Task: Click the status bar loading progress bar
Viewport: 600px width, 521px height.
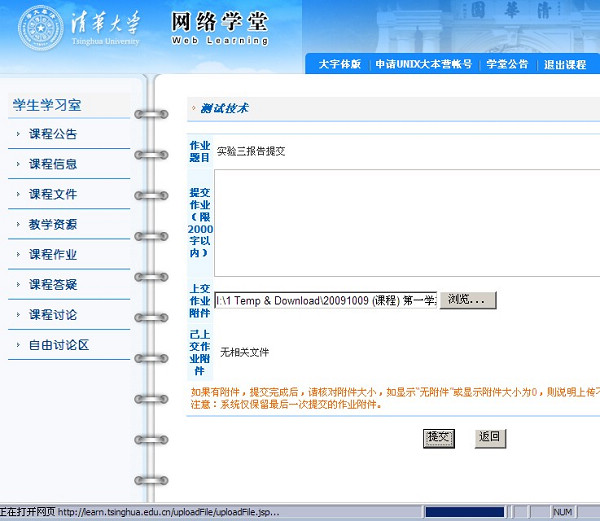Action: coord(465,512)
